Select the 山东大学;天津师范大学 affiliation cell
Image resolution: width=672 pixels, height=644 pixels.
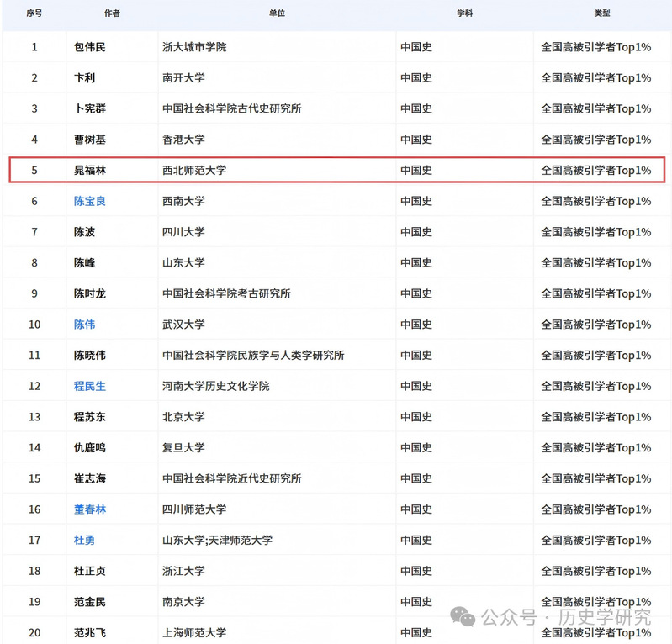pos(217,541)
